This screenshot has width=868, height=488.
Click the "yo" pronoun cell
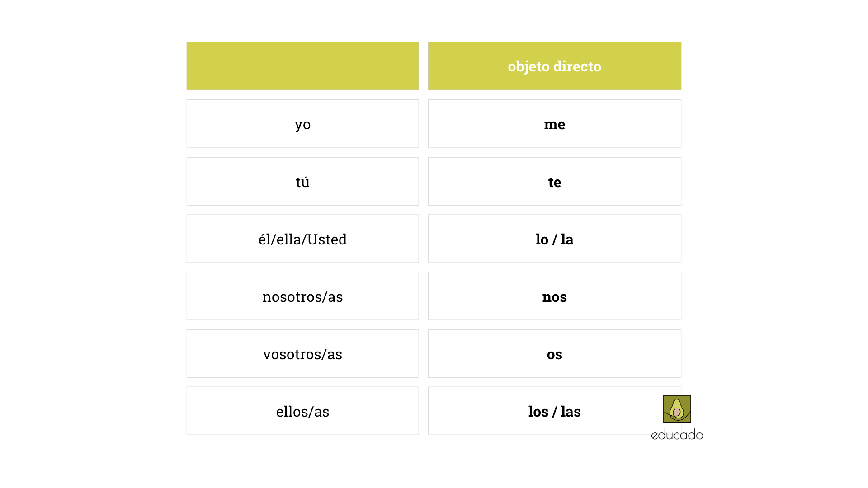(302, 124)
